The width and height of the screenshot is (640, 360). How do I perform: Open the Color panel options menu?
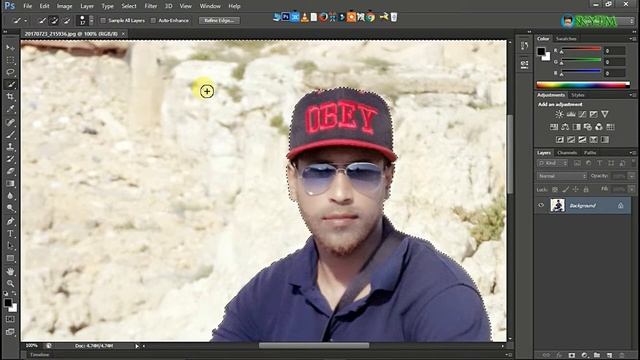[632, 39]
